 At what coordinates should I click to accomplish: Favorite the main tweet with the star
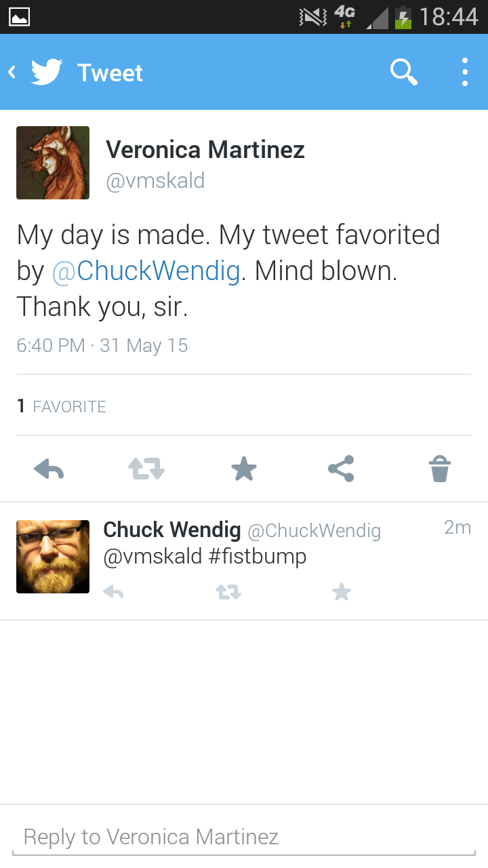coord(244,469)
